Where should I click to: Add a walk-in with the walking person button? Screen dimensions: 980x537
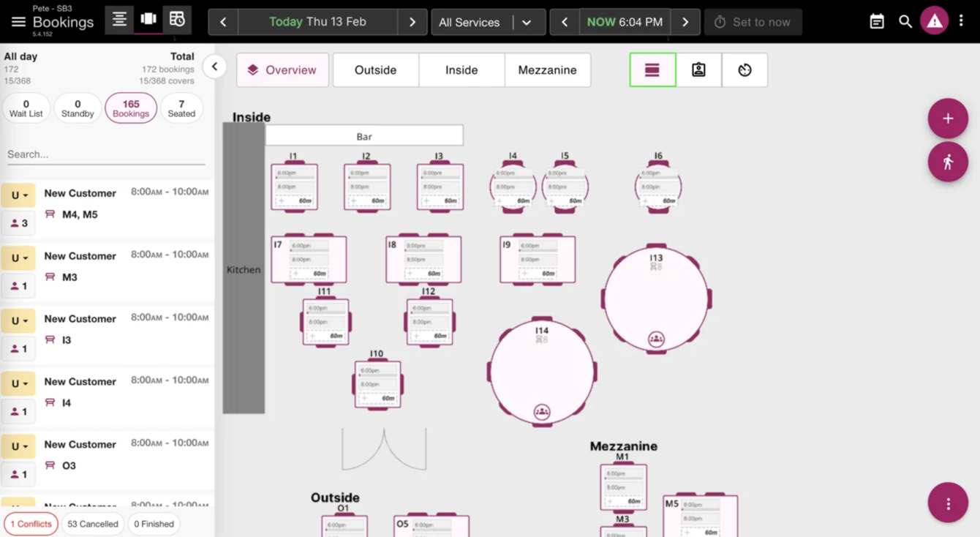pos(948,162)
